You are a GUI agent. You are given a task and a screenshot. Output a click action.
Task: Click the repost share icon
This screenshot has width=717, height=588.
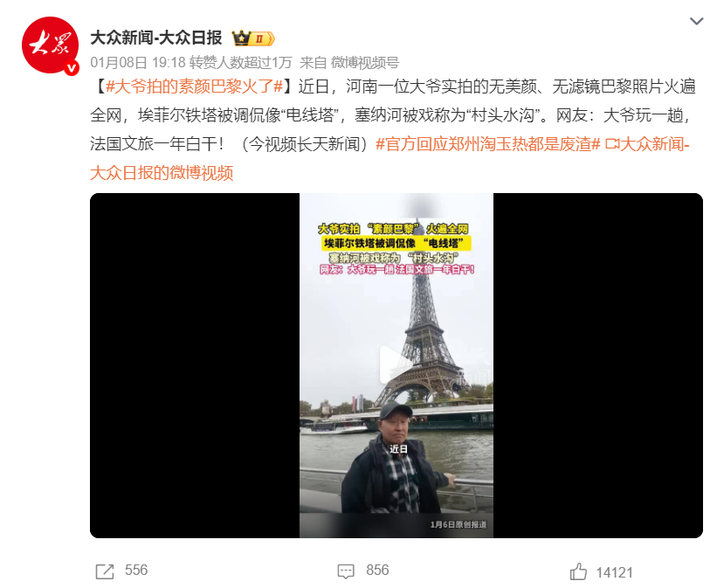(x=105, y=571)
